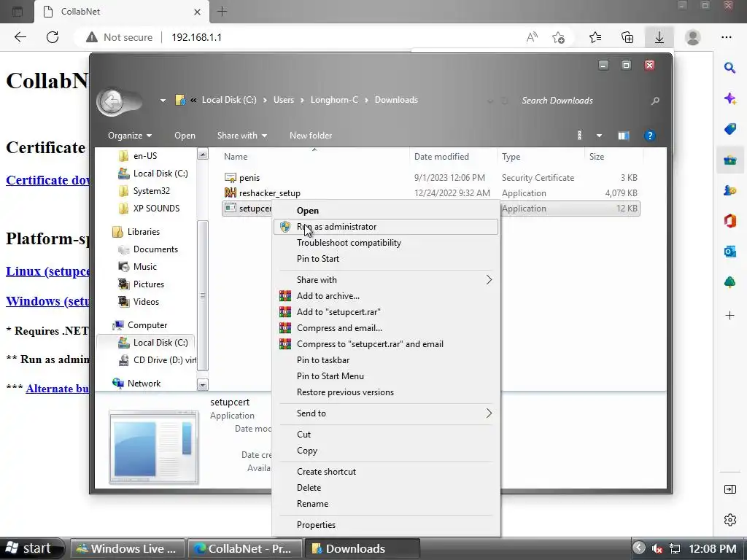Viewport: 747px width, 560px height.
Task: Click the plus icon to customize sidebar
Action: pyautogui.click(x=729, y=315)
